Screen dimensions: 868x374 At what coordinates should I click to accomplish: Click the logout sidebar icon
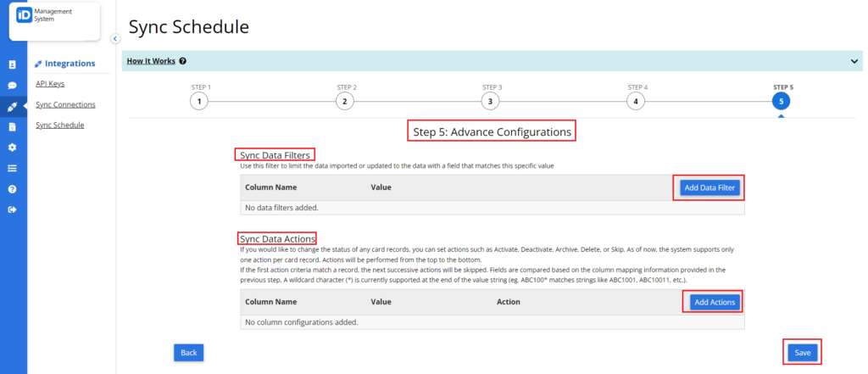point(12,209)
